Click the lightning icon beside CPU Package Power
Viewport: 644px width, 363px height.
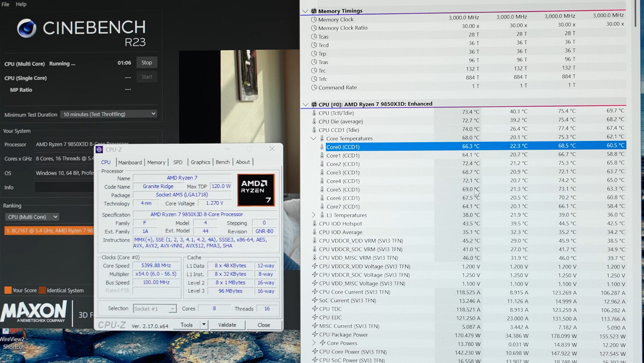[x=314, y=334]
